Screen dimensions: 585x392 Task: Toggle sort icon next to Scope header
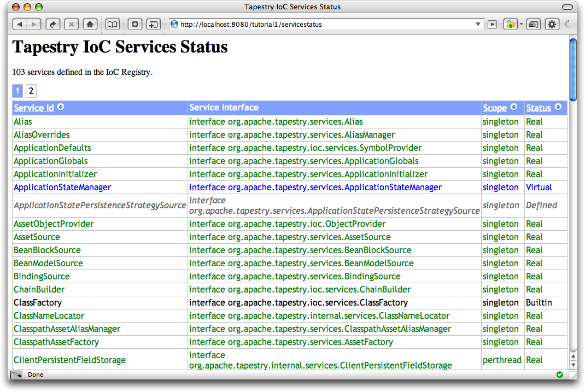(x=514, y=107)
